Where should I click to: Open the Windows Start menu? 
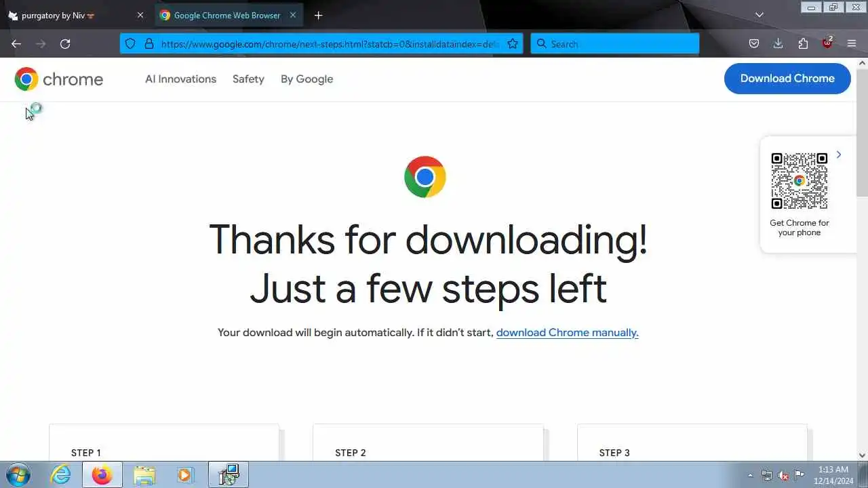(17, 474)
